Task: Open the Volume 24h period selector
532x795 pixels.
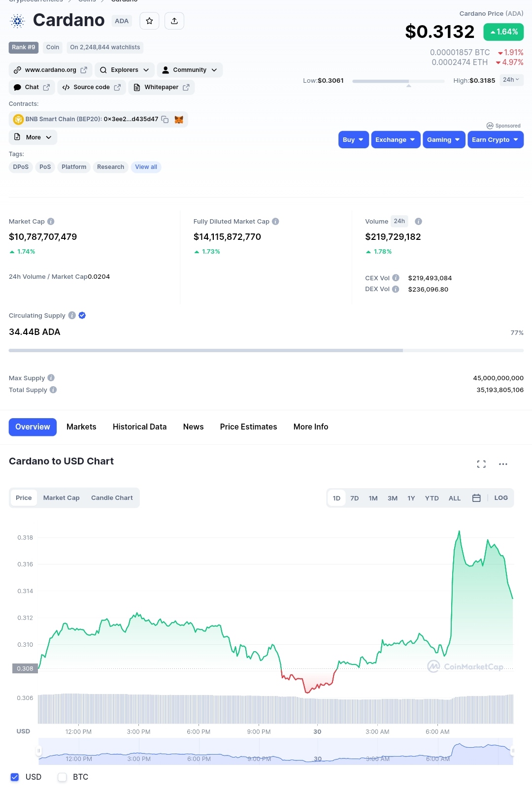Action: pos(399,221)
